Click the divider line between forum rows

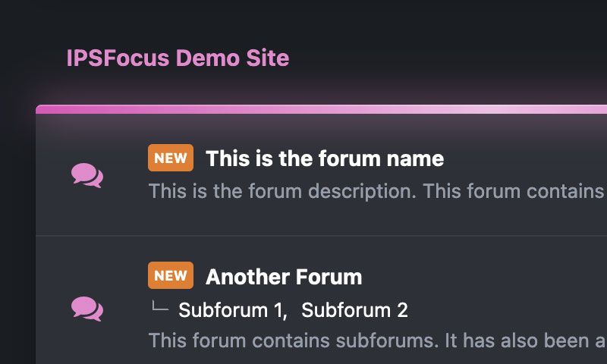click(321, 235)
